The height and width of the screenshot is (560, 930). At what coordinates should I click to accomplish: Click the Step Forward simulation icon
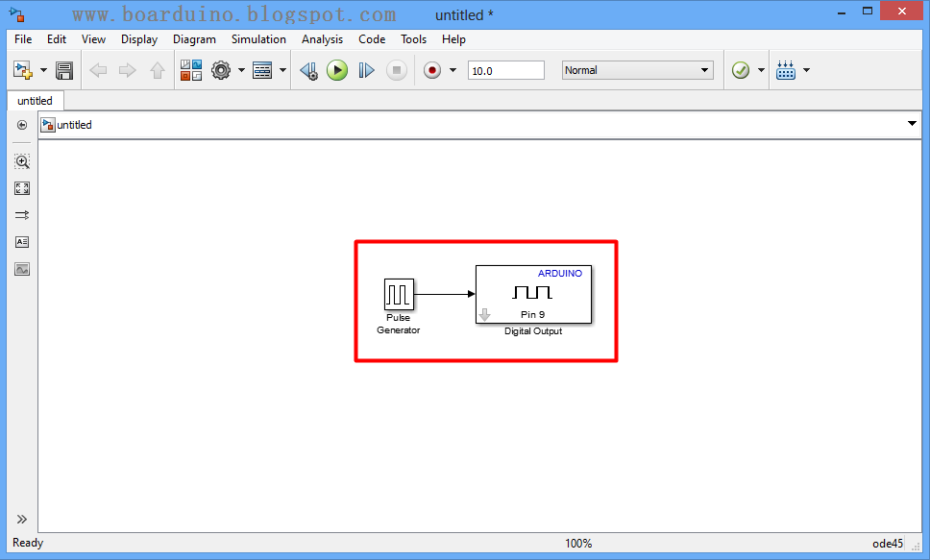pyautogui.click(x=366, y=69)
